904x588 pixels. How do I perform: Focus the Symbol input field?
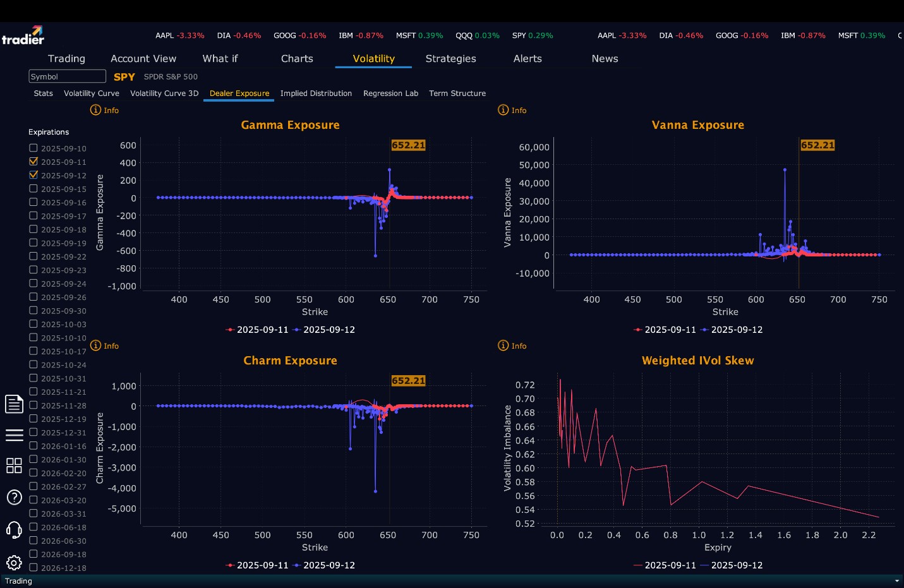(x=67, y=76)
